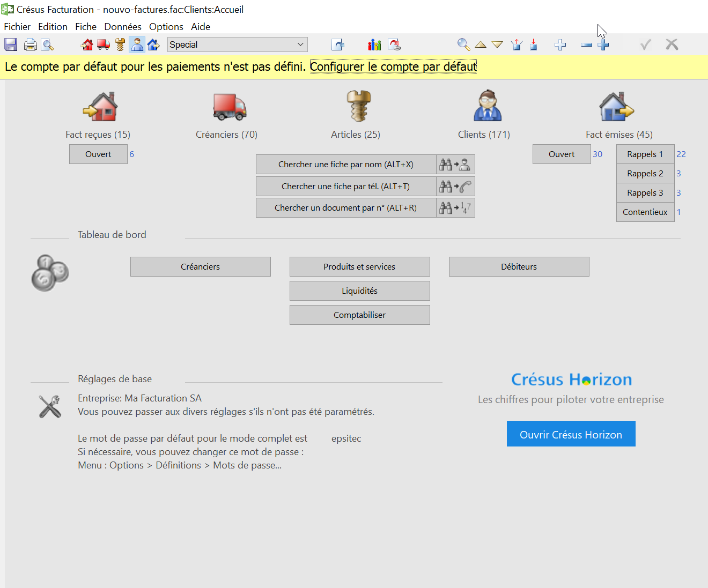Open Fact émises large house icon
Image resolution: width=708 pixels, height=588 pixels.
[x=616, y=106]
